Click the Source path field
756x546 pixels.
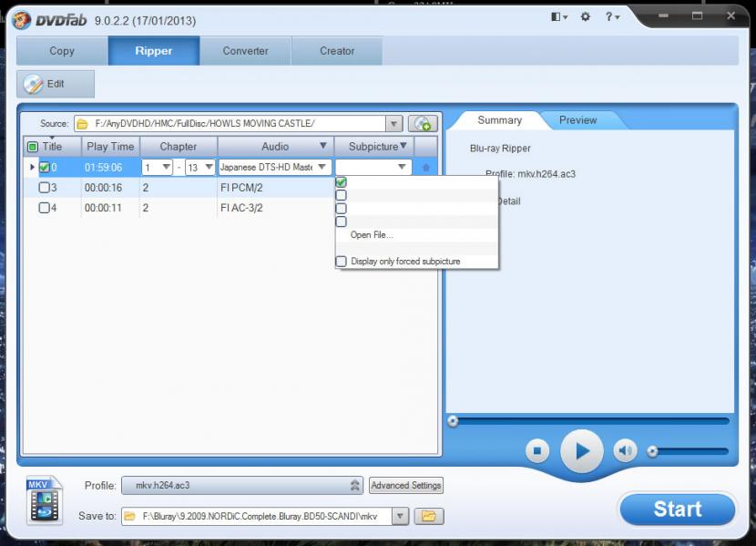click(239, 124)
